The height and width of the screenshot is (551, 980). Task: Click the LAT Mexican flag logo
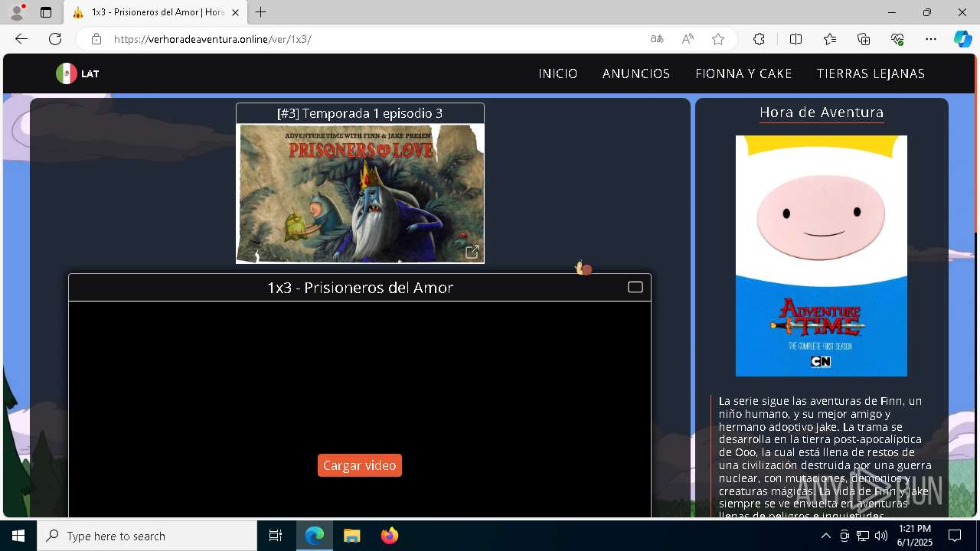click(x=77, y=73)
